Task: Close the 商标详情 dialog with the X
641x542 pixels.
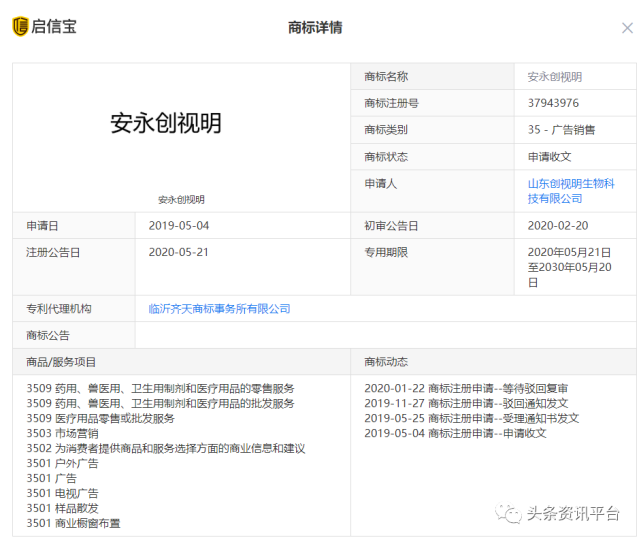Action: tap(627, 29)
